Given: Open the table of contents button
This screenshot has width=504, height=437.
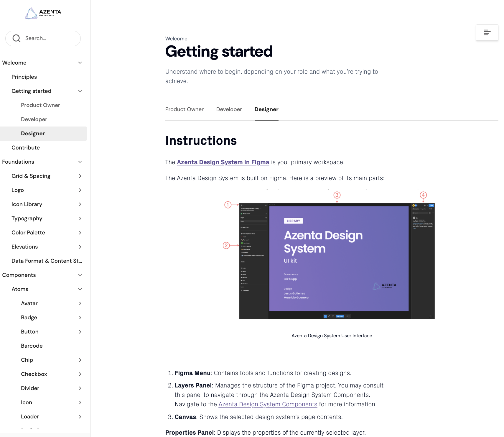Looking at the screenshot, I should coord(487,32).
